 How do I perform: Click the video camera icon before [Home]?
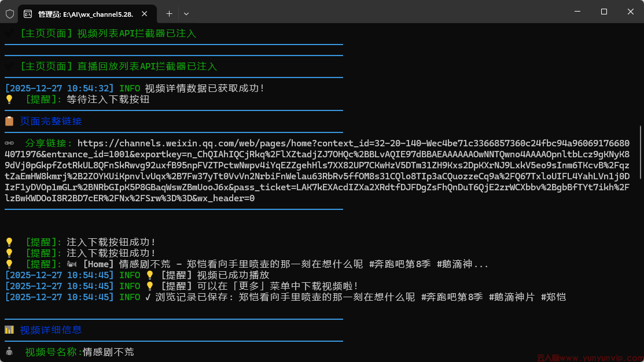pos(72,264)
